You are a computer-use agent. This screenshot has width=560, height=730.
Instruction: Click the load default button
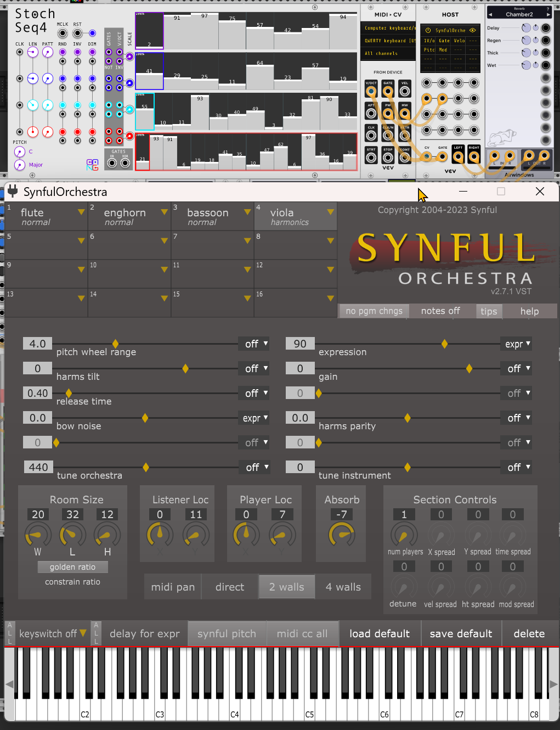[x=380, y=633]
